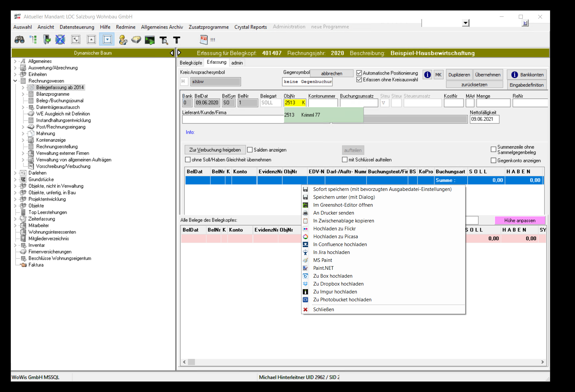Click the up-arrow frame toolbar icon

91,40
